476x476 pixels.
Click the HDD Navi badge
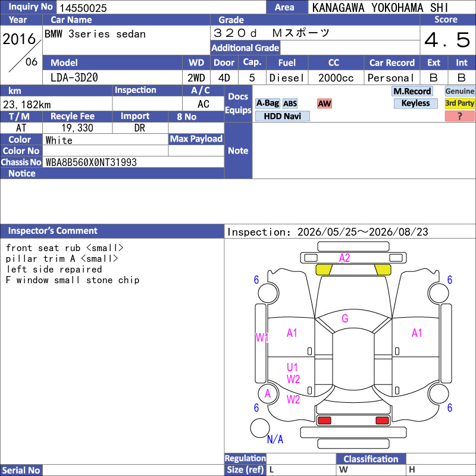click(282, 116)
